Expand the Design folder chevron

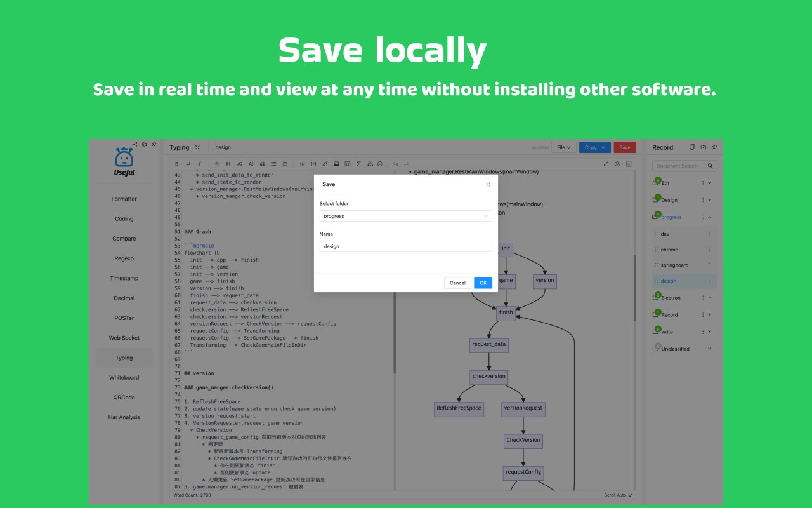point(710,200)
